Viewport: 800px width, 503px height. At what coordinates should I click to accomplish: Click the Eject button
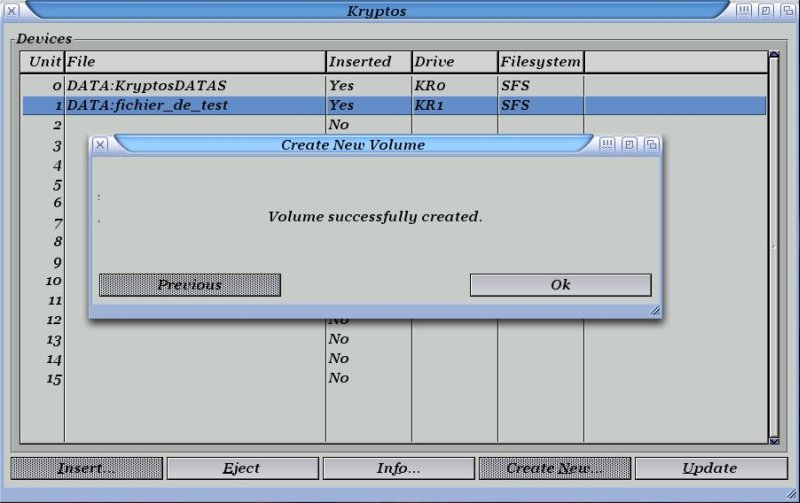[243, 468]
